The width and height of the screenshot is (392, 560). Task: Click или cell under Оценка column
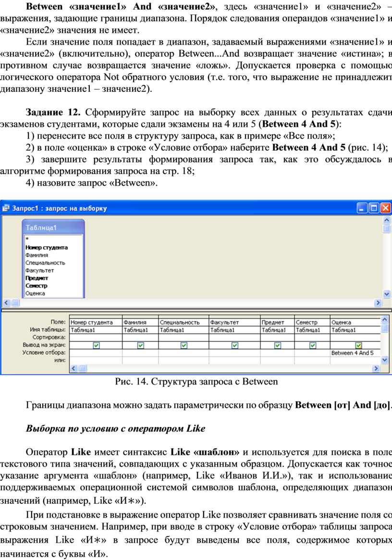[355, 361]
